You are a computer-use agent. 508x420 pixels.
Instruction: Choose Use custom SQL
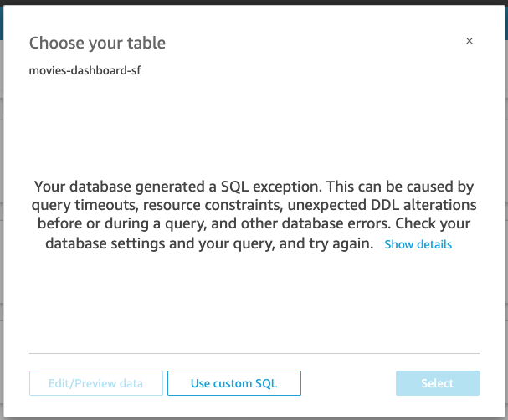coord(233,383)
